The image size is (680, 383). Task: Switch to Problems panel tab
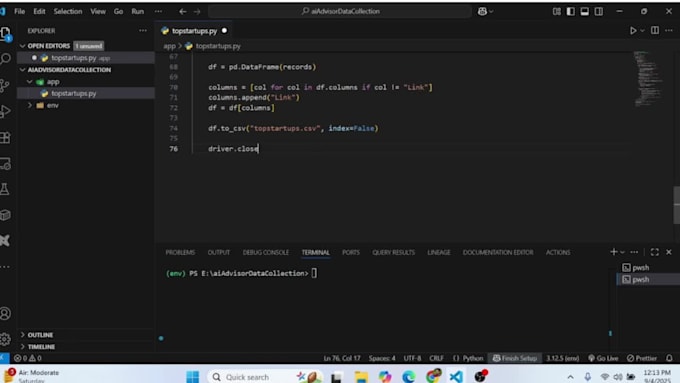[x=180, y=252]
